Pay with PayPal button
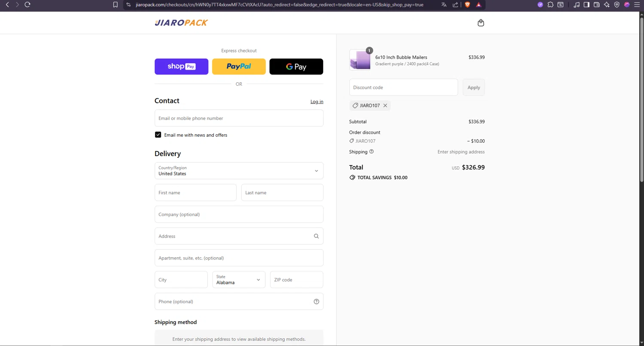This screenshot has height=346, width=644. tap(239, 66)
